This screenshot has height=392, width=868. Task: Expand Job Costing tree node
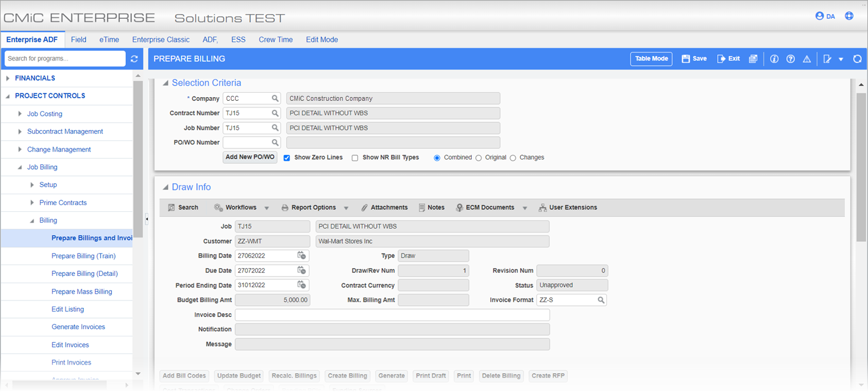(20, 114)
